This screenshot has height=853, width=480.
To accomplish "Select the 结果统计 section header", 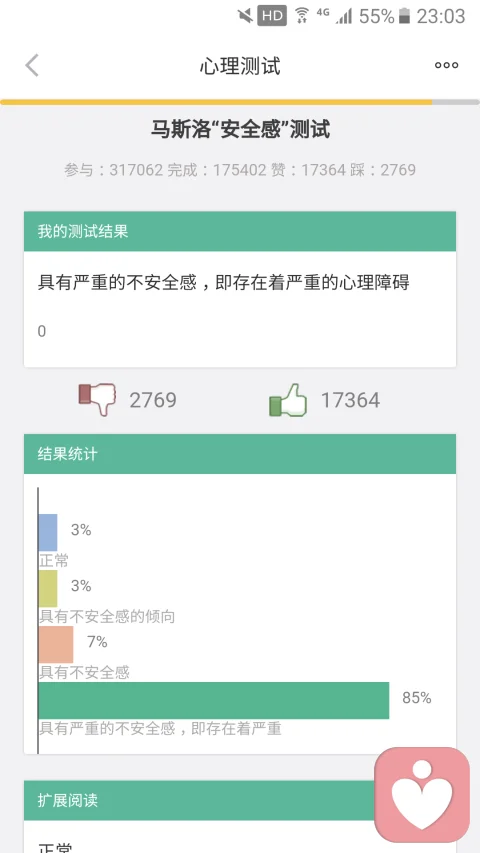I will coord(240,454).
